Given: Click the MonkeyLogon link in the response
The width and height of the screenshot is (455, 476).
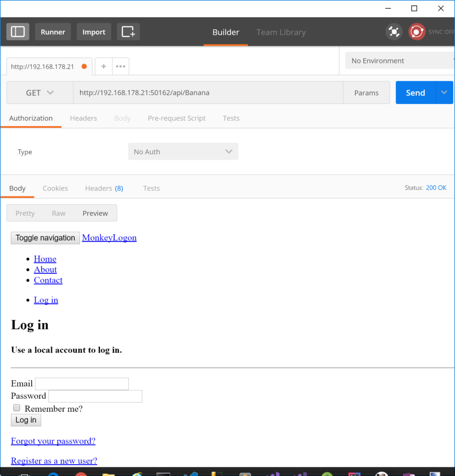Looking at the screenshot, I should 109,238.
